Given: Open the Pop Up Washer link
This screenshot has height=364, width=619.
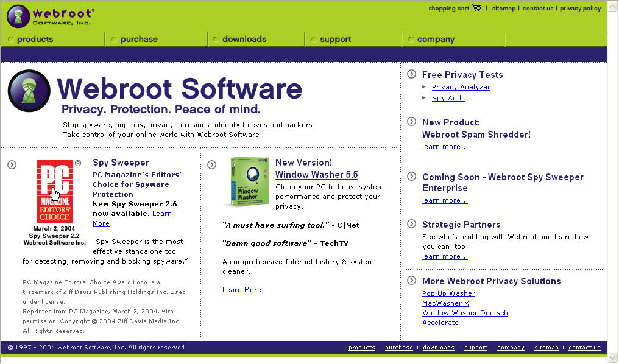Looking at the screenshot, I should click(x=448, y=293).
